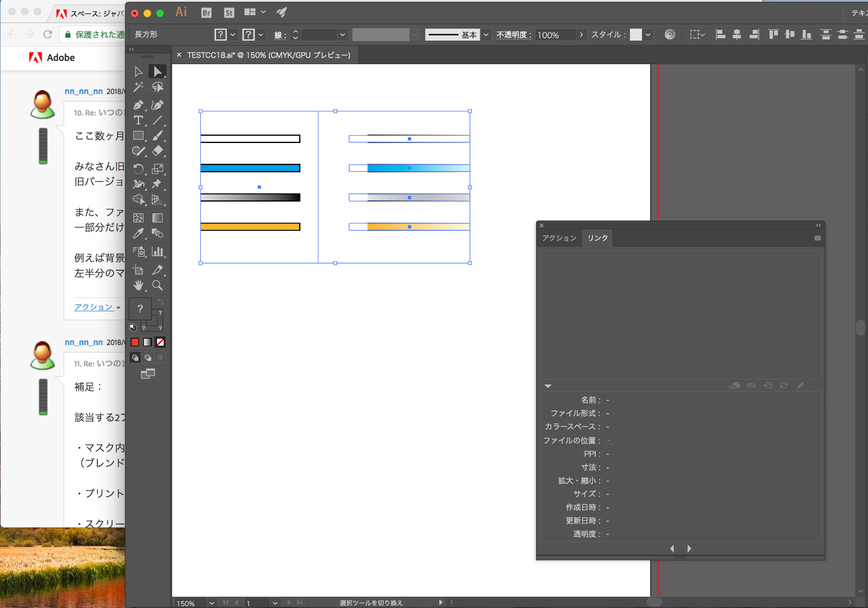Open Adobe Stock (St) button
The height and width of the screenshot is (608, 868).
click(x=229, y=12)
